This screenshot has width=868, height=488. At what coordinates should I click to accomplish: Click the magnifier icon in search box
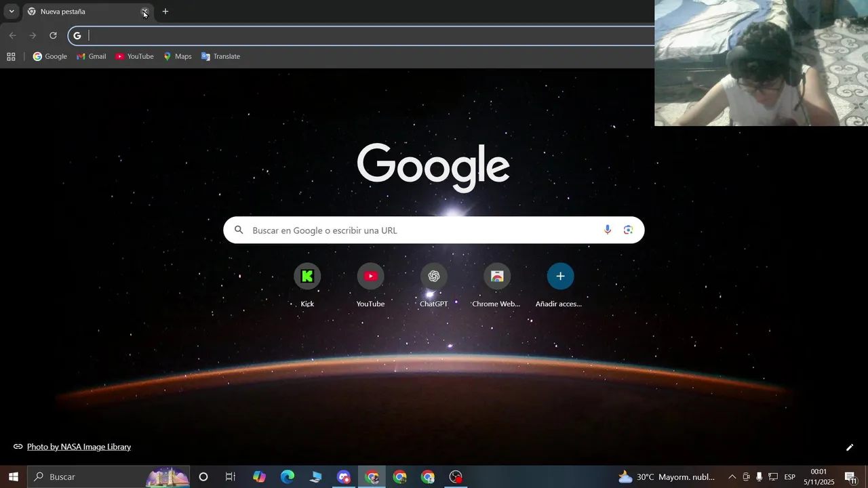pos(239,230)
